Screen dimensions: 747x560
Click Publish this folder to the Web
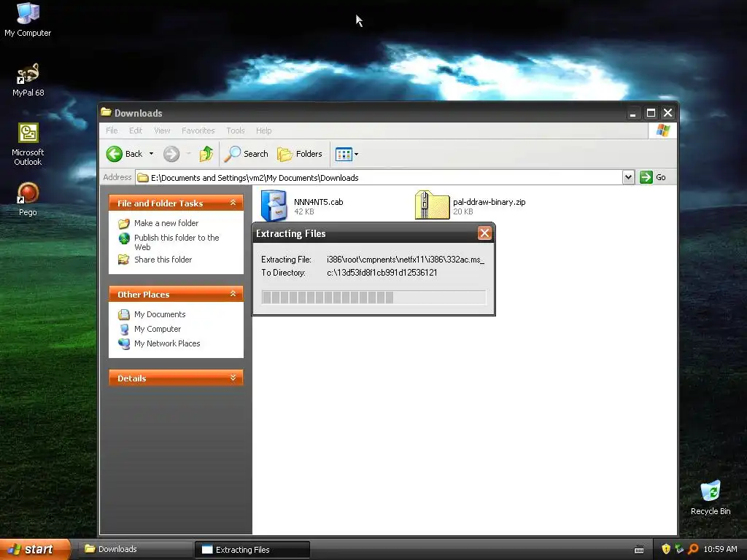click(x=177, y=242)
